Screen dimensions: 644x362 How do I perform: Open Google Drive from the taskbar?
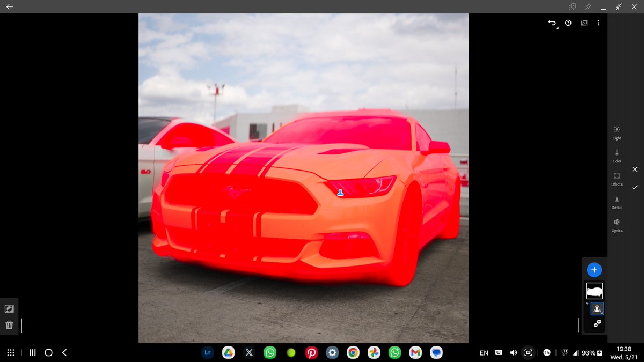(x=228, y=353)
